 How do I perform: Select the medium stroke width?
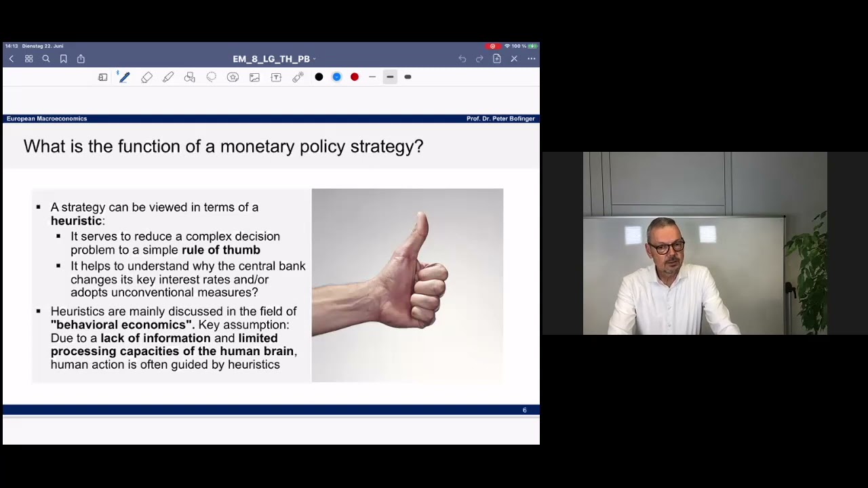tap(390, 77)
